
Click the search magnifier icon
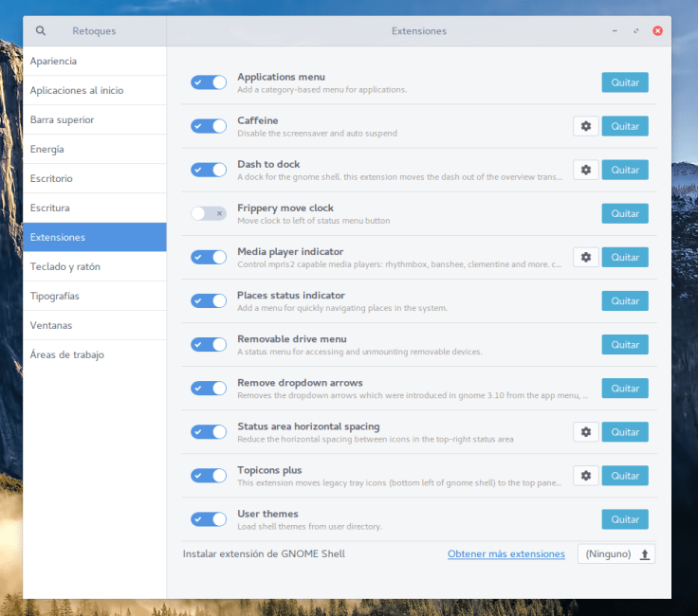[41, 30]
